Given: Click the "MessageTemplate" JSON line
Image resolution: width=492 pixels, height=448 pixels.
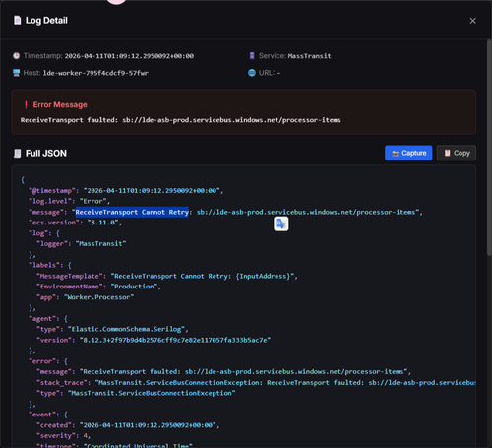Looking at the screenshot, I should 167,276.
